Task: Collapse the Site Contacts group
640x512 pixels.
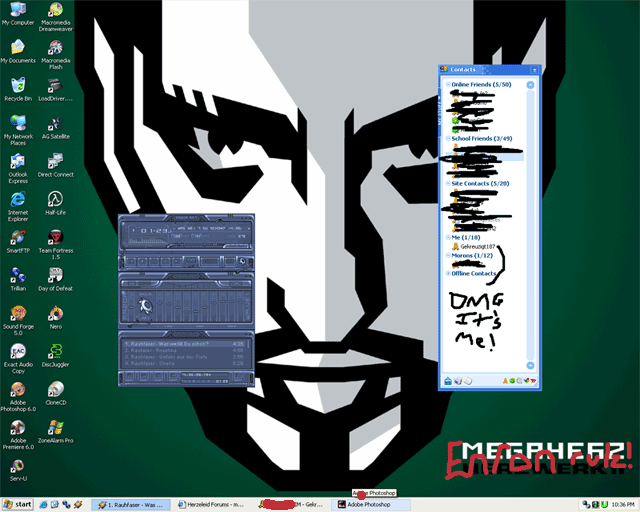Action: click(x=448, y=184)
